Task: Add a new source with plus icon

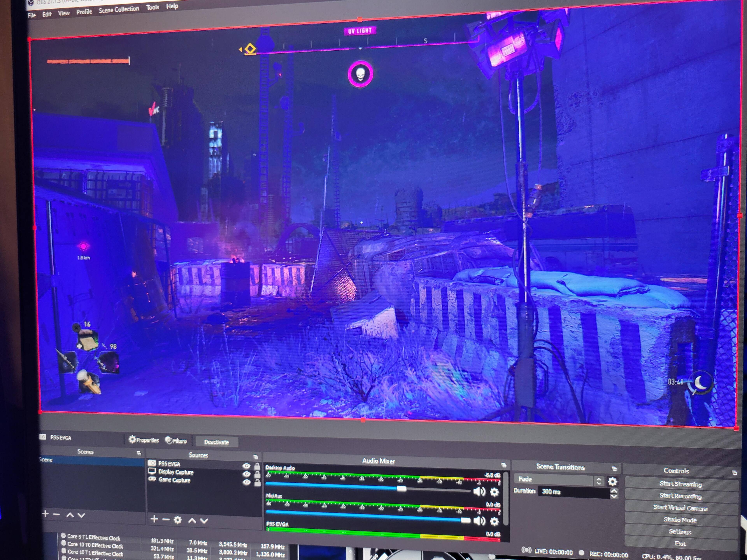Action: point(154,519)
